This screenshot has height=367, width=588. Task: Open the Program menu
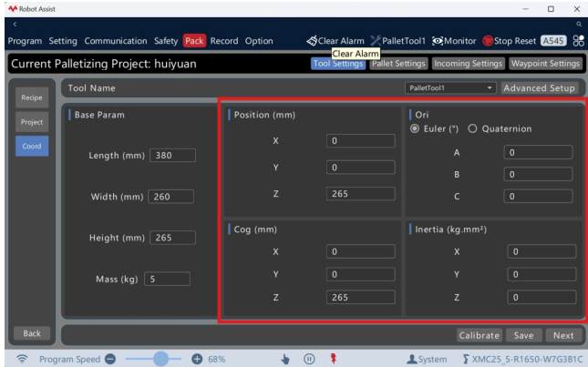click(x=25, y=41)
